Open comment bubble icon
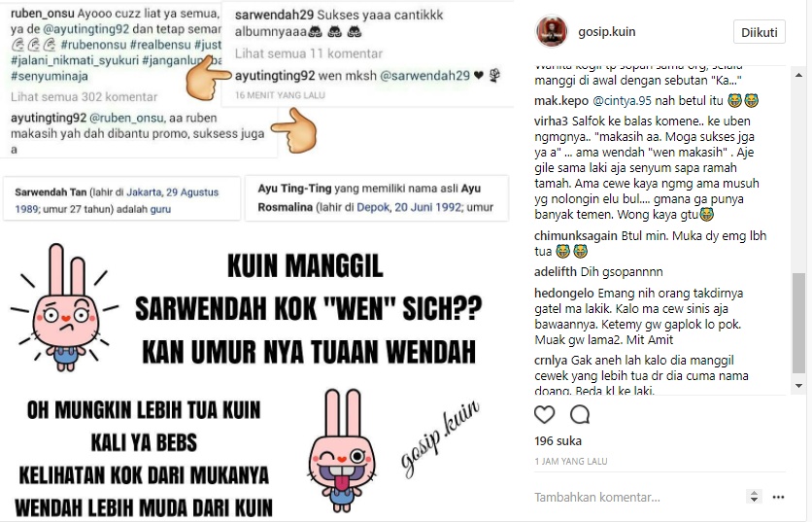The height and width of the screenshot is (522, 812). tap(580, 414)
